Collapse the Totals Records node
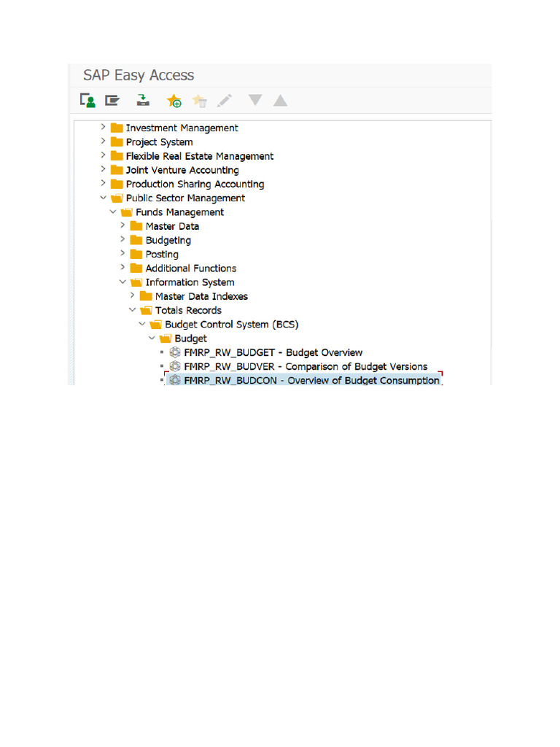Screen dimensions: 560x747 [x=133, y=310]
